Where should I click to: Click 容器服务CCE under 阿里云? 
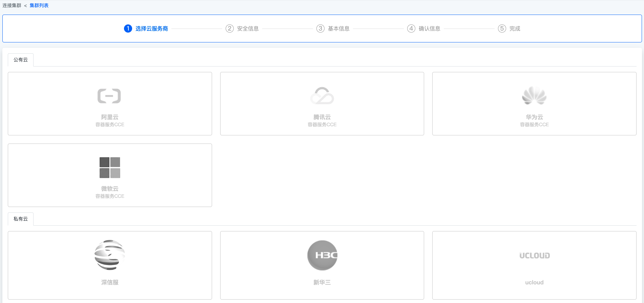click(110, 125)
